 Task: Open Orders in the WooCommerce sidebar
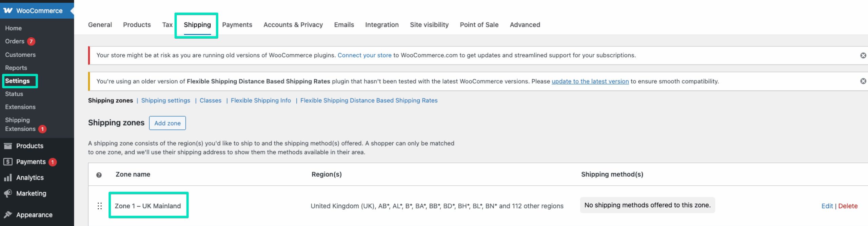[15, 41]
